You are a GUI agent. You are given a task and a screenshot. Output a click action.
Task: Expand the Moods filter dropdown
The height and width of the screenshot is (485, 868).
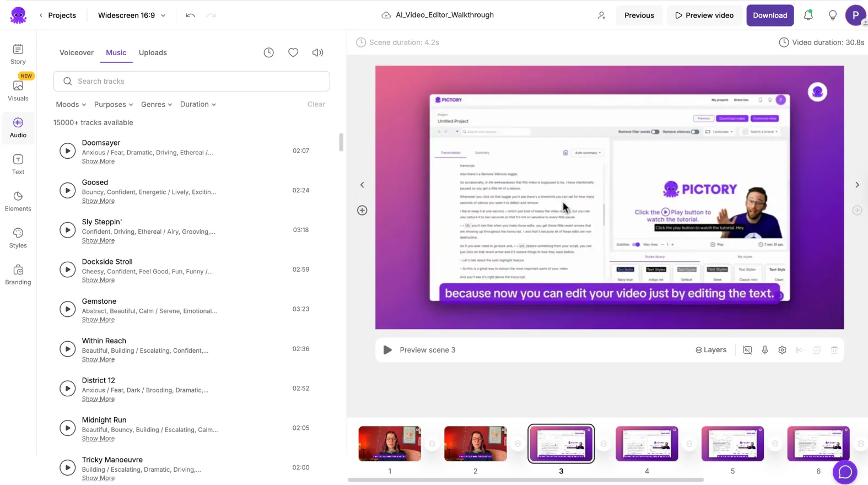[x=71, y=104]
